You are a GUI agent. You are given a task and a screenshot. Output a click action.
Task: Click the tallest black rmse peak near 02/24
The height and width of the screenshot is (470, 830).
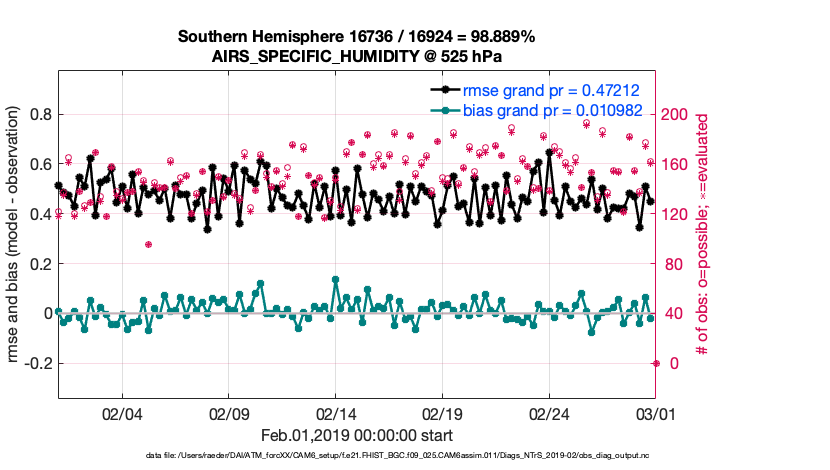(x=550, y=152)
